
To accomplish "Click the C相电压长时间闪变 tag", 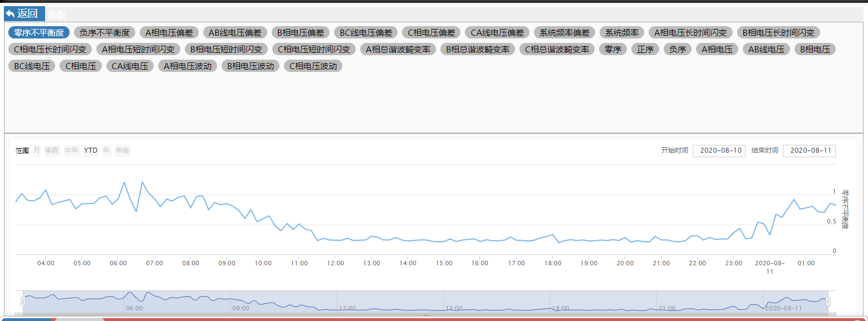I will click(x=50, y=49).
